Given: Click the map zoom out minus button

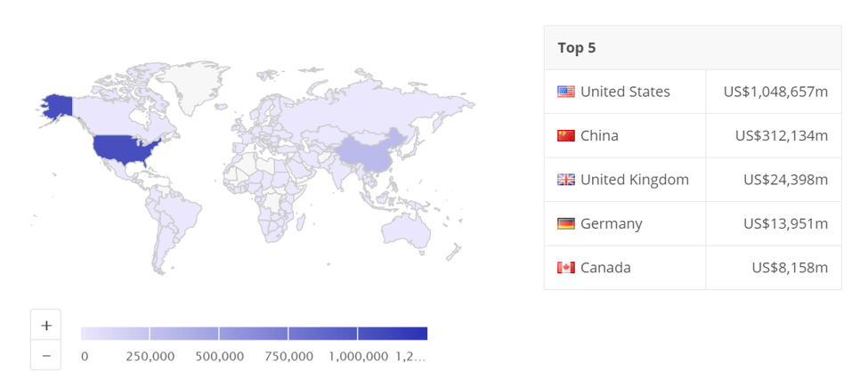Looking at the screenshot, I should 46,355.
